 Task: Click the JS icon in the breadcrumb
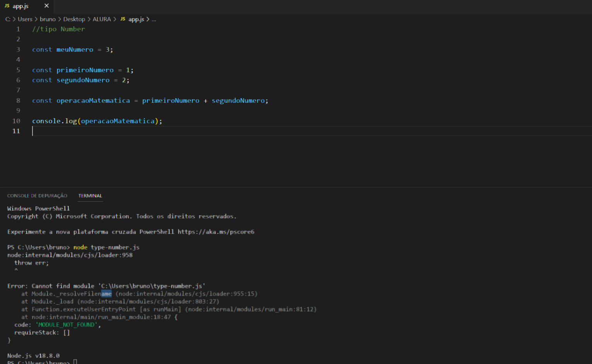click(123, 19)
